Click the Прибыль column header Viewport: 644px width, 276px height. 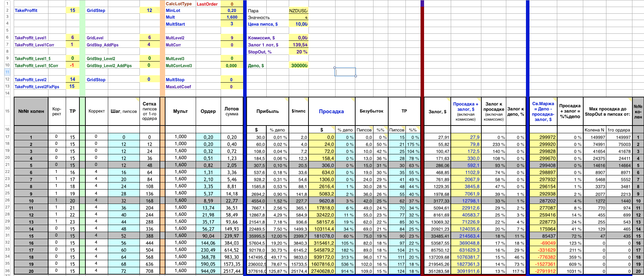coord(268,111)
